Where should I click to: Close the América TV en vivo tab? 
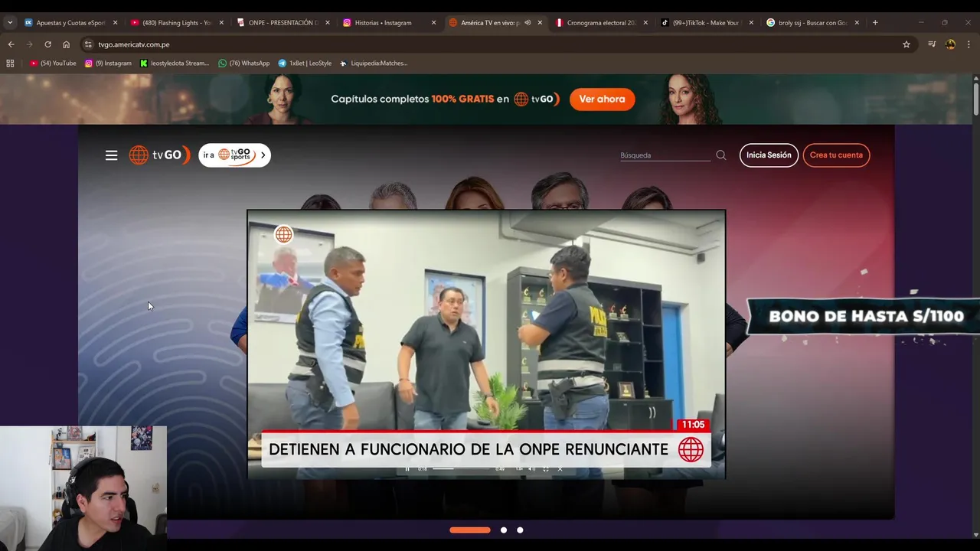click(x=540, y=23)
